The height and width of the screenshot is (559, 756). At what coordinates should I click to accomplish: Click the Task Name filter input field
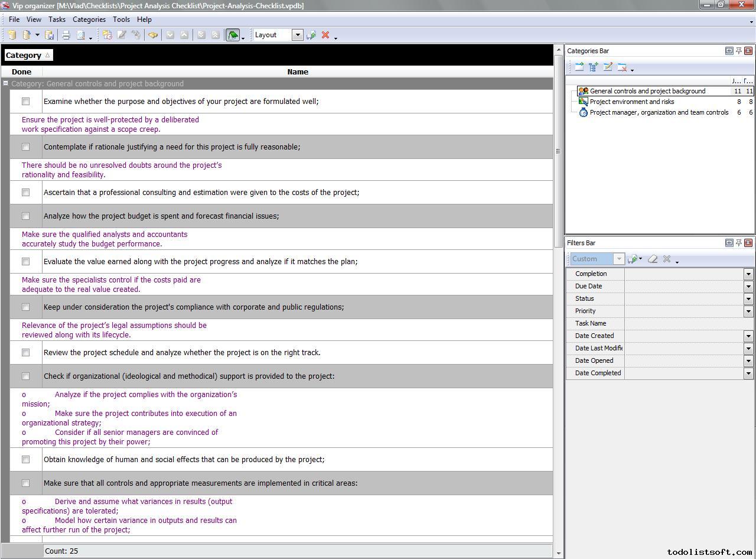pos(685,323)
